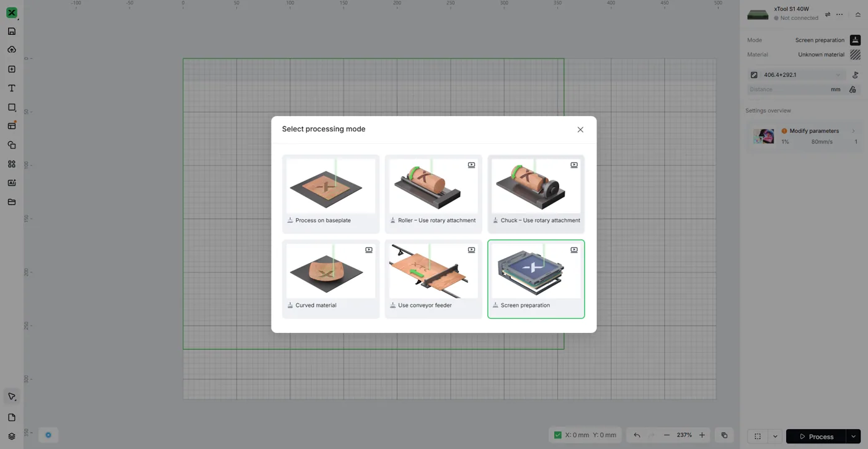Open the canvas page icon in sidebar
The image size is (868, 449).
pyautogui.click(x=12, y=417)
